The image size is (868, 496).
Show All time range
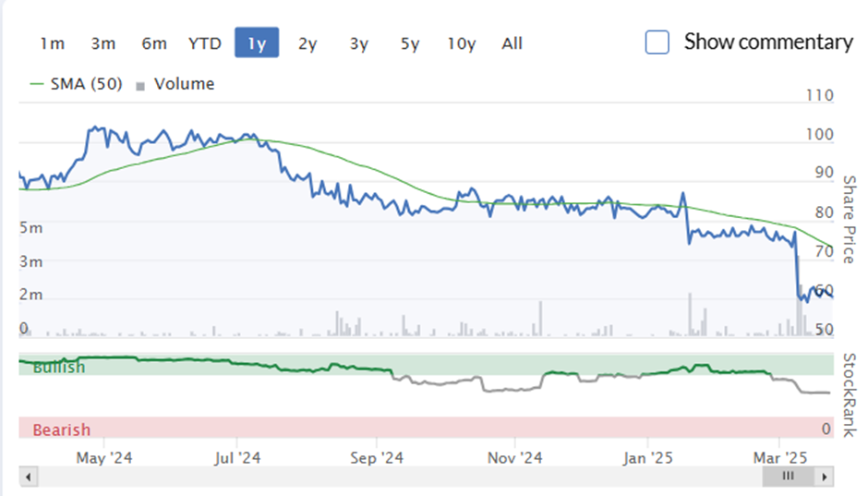[512, 43]
